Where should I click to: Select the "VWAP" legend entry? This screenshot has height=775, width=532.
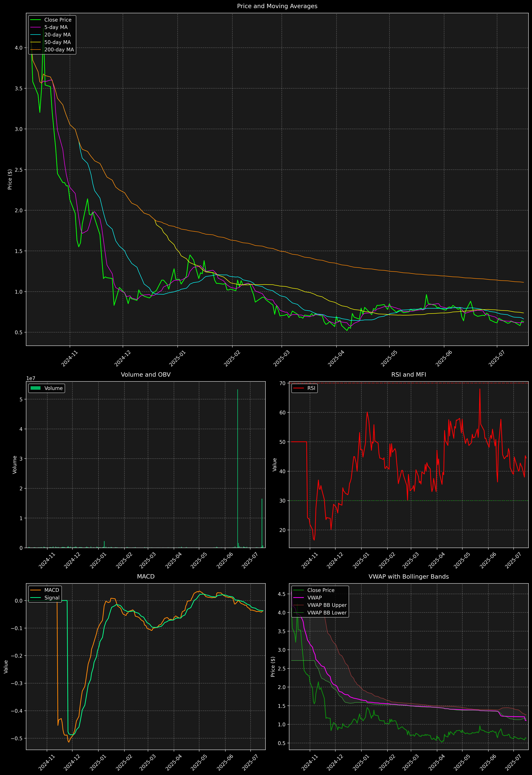[314, 598]
